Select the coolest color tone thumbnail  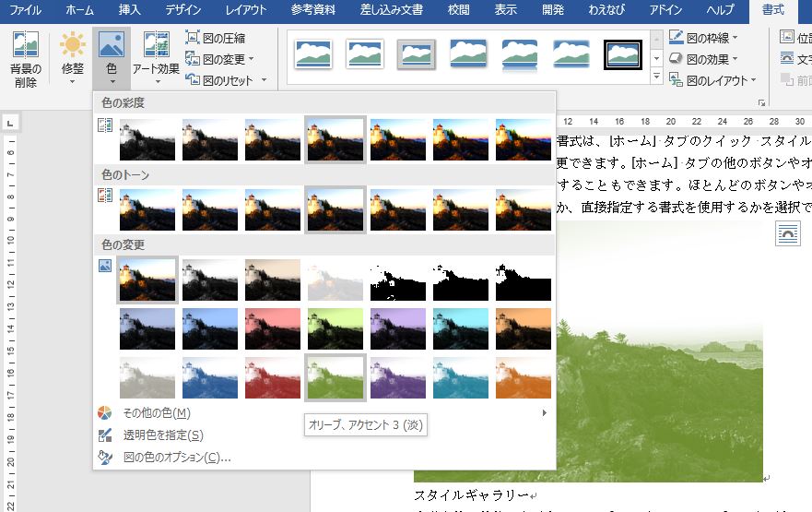click(147, 210)
